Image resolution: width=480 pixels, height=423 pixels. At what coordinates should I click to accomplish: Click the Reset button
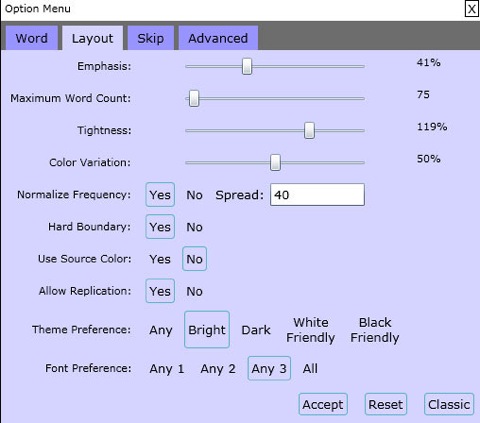pos(386,404)
